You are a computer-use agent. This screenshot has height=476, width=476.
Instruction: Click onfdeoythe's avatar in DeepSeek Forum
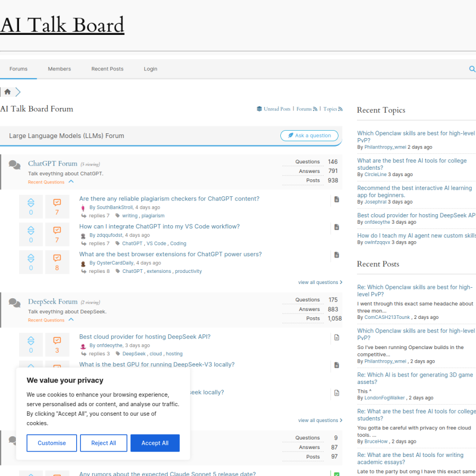pyautogui.click(x=83, y=346)
